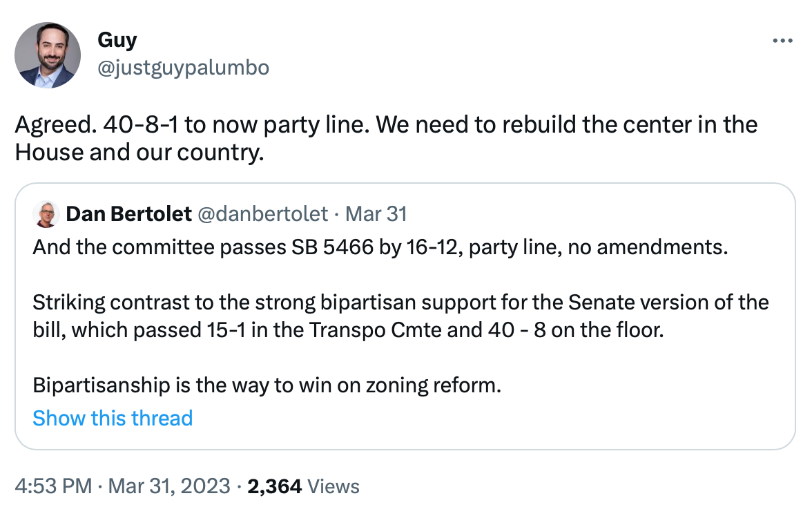The width and height of the screenshot is (812, 507).
Task: Expand "Show this thread"
Action: (113, 418)
